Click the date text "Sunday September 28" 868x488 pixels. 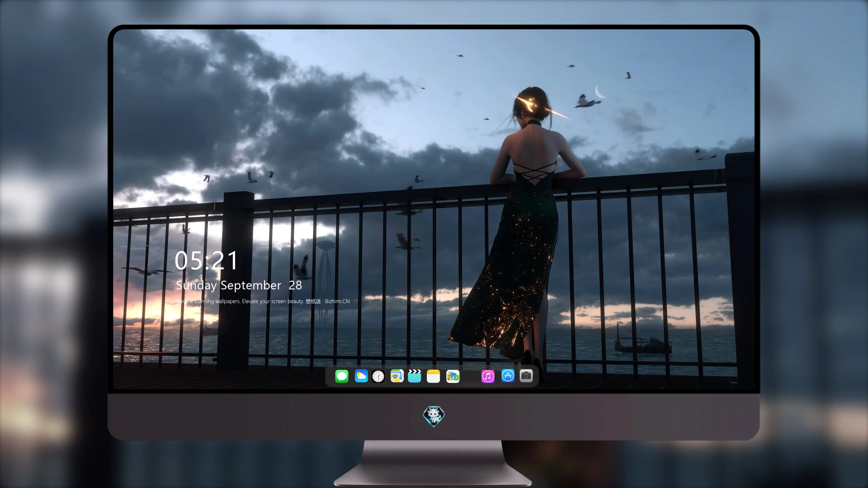(239, 286)
